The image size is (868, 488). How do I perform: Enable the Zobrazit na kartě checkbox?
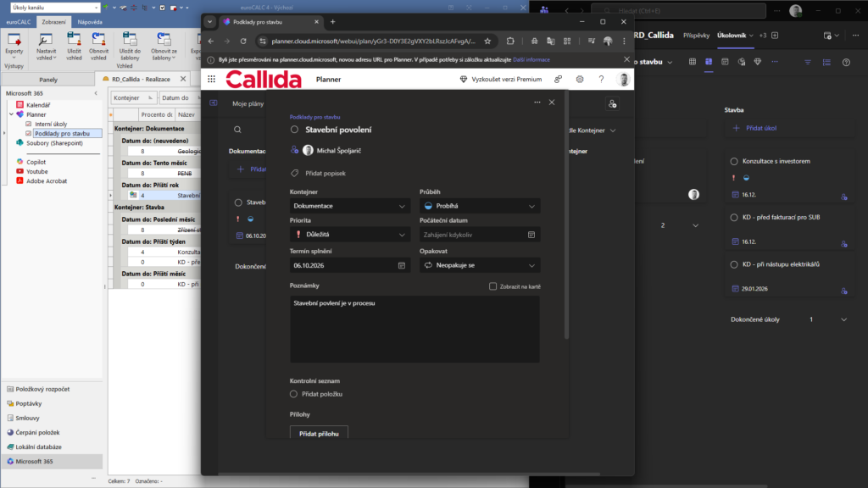pyautogui.click(x=493, y=286)
